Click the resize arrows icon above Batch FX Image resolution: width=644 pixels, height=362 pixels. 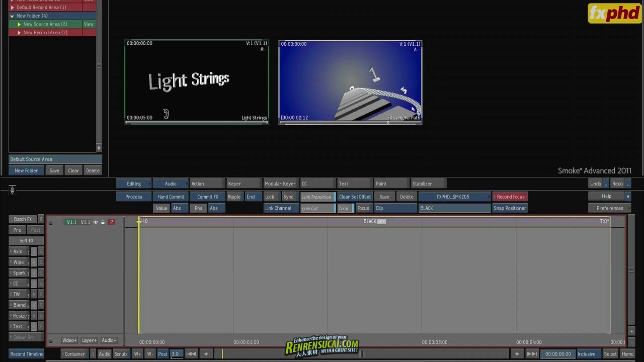point(12,190)
